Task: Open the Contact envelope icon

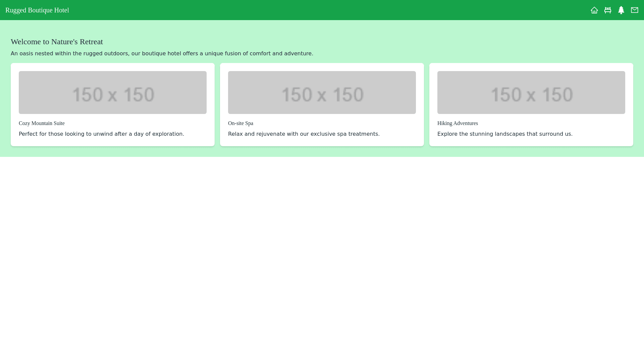Action: [634, 10]
